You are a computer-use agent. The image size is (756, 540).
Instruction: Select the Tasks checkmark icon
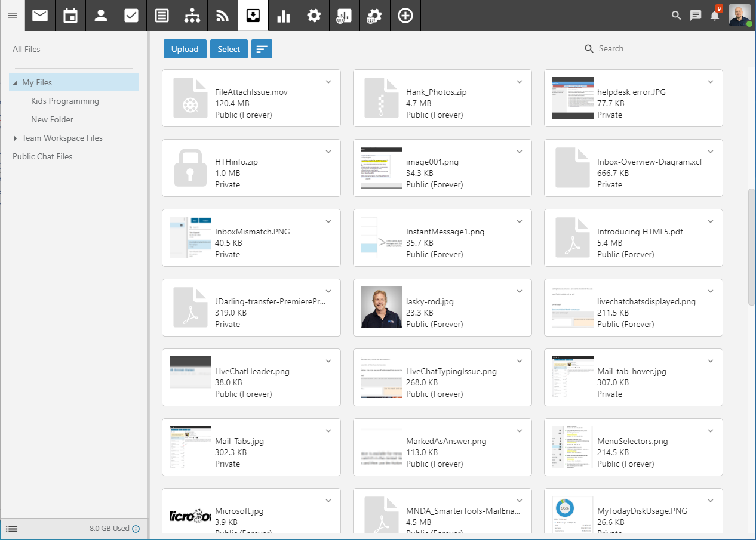[x=131, y=16]
